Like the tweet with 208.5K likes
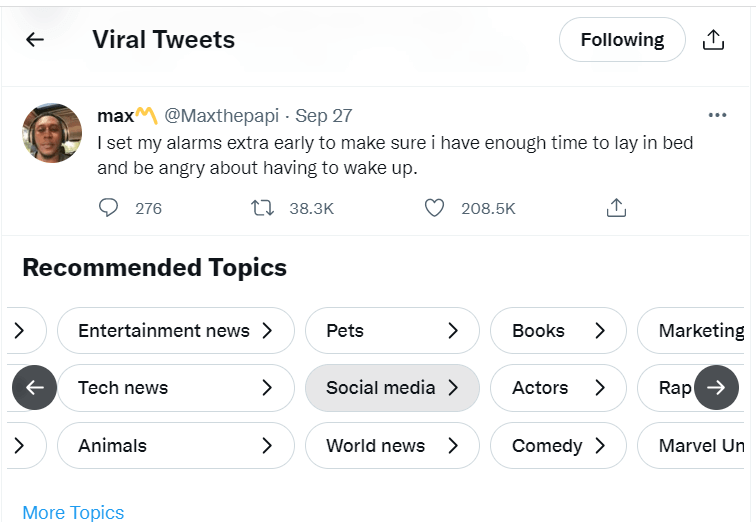The height and width of the screenshot is (522, 756). [x=434, y=208]
